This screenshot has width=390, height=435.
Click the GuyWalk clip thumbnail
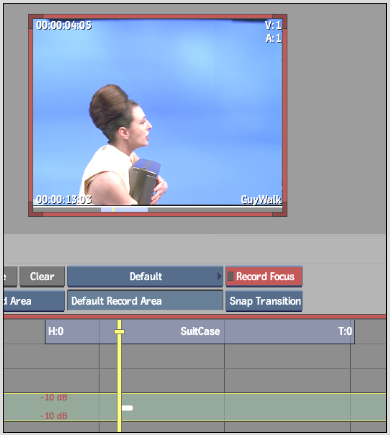pyautogui.click(x=157, y=115)
